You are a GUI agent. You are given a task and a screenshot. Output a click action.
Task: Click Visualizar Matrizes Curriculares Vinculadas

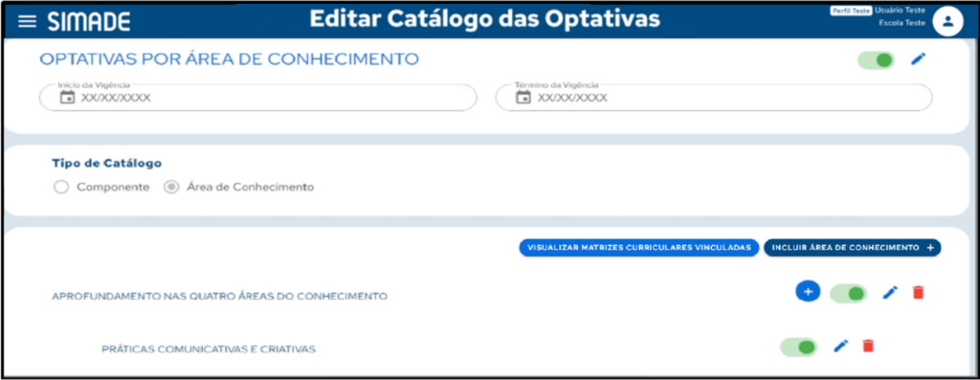[638, 248]
